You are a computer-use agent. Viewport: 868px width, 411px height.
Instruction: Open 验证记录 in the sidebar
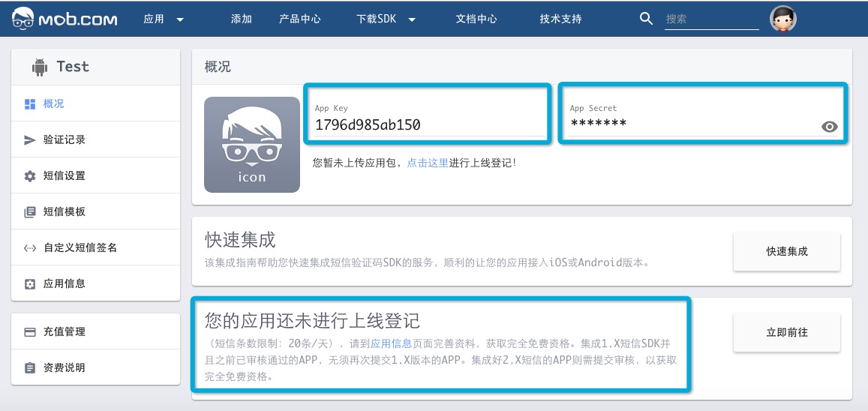pyautogui.click(x=96, y=140)
